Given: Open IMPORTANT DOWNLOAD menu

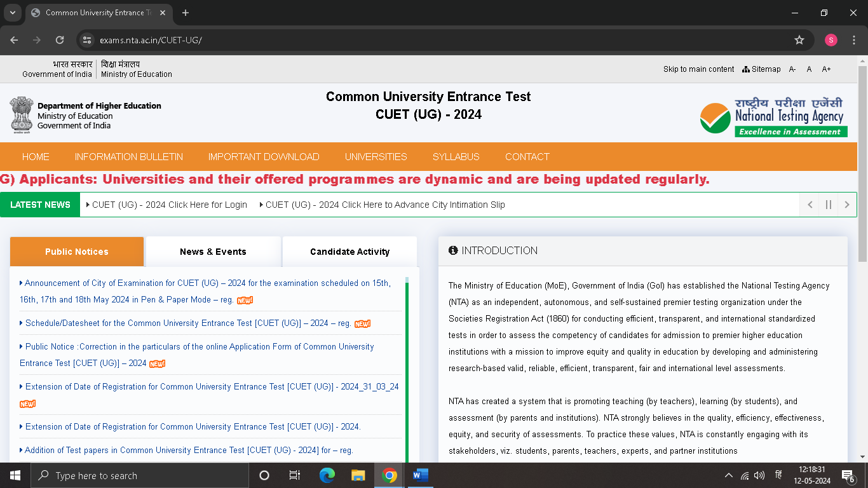Looking at the screenshot, I should pyautogui.click(x=264, y=157).
